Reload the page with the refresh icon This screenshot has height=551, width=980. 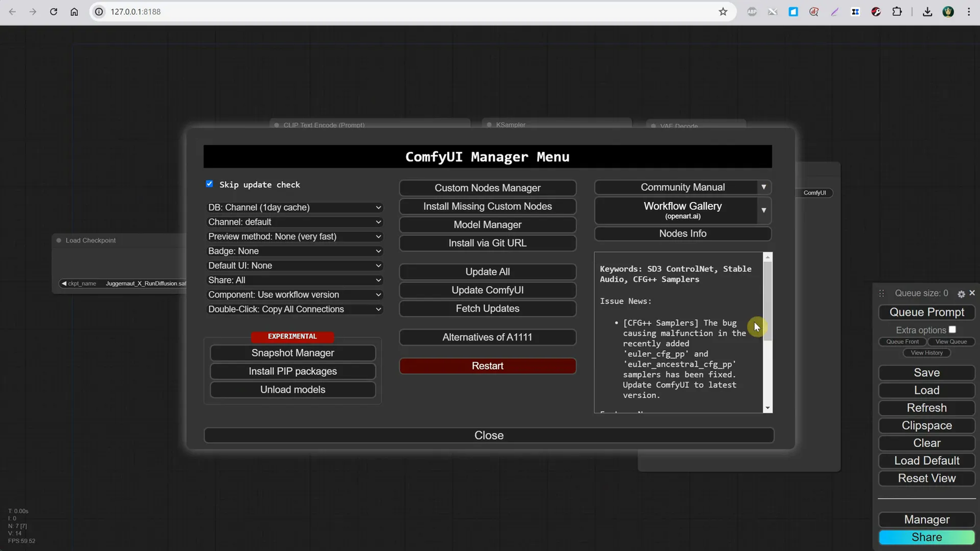click(x=54, y=12)
